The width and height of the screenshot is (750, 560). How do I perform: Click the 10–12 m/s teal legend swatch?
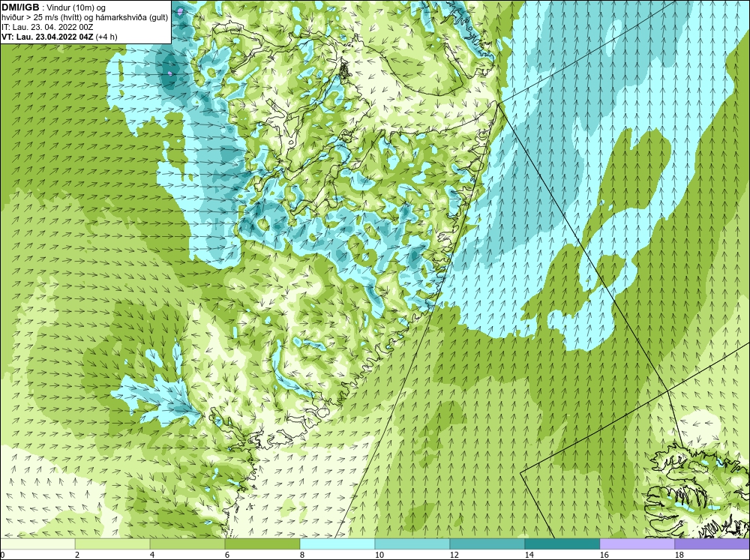412,544
